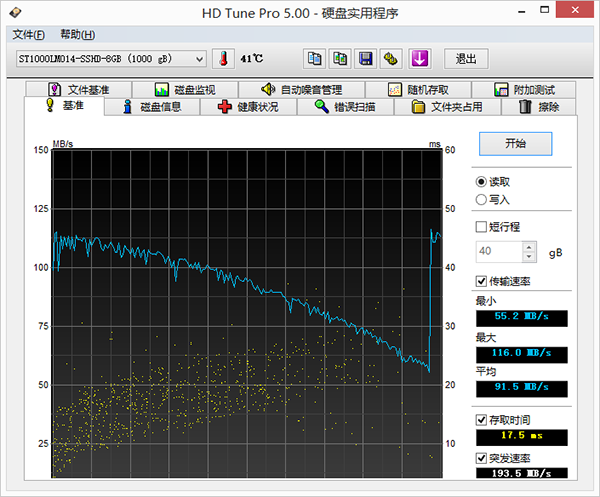Click the maximum value 116.0 MB/s

[x=522, y=355]
